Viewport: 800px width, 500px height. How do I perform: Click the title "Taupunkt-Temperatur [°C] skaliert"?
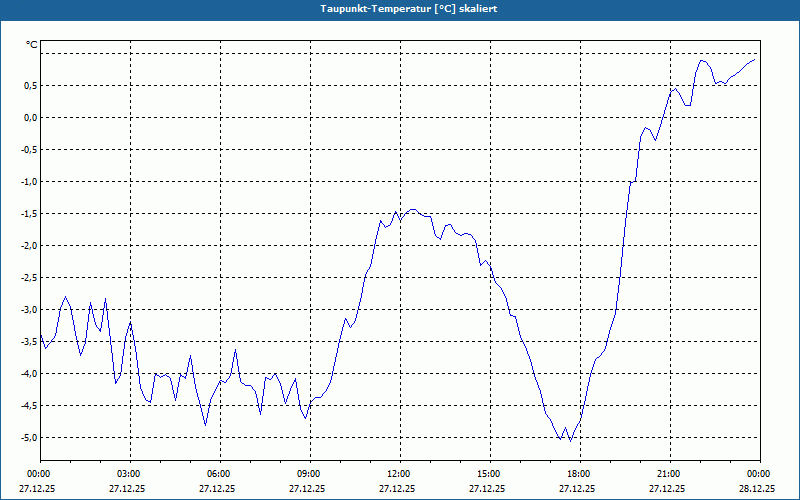409,9
